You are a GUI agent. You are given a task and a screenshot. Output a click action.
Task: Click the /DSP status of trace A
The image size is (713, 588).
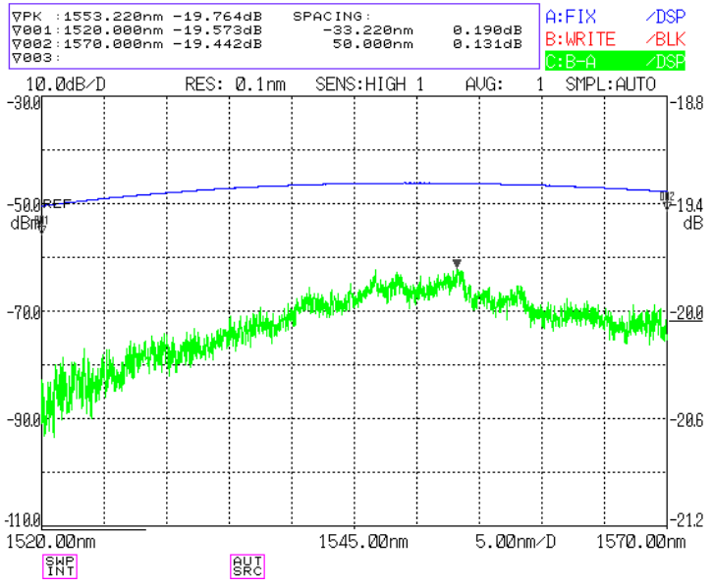tap(665, 18)
